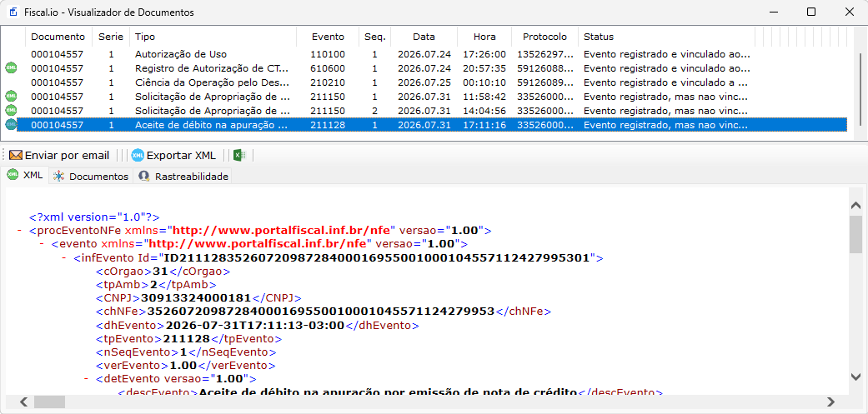
Task: Click time cell 14:04:56
Action: 484,111
